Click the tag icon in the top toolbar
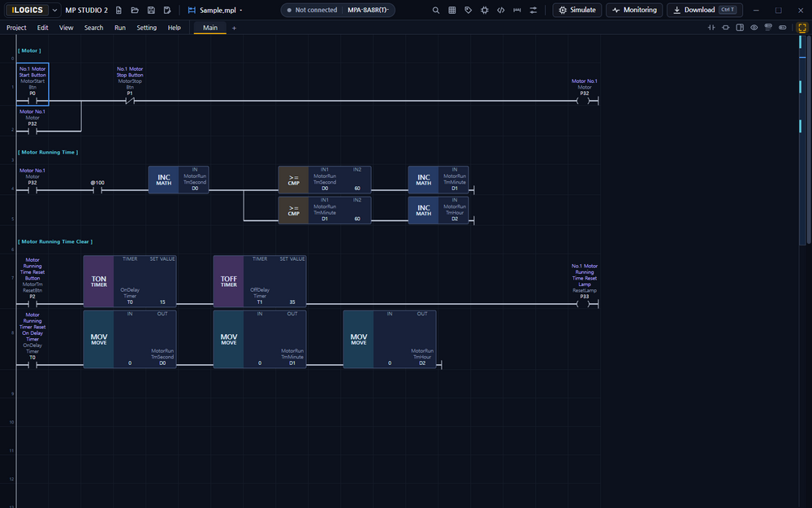The height and width of the screenshot is (508, 812). coord(469,10)
